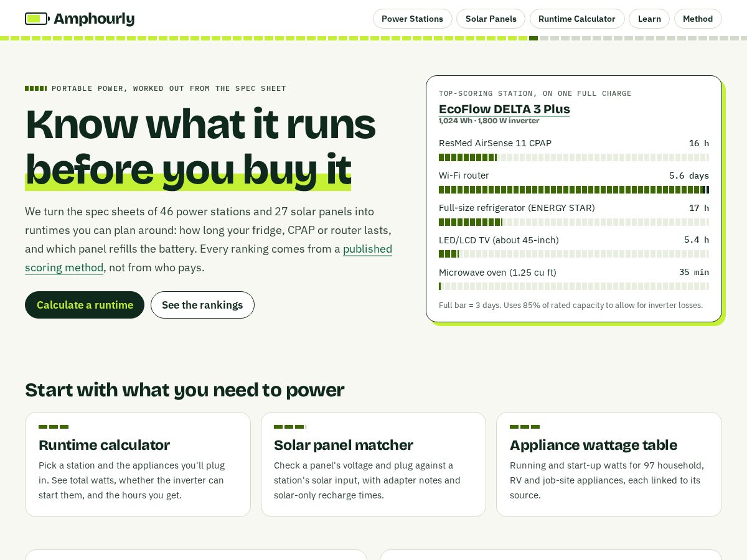Click the Amphourly battery logo icon
747x560 pixels.
pos(37,19)
